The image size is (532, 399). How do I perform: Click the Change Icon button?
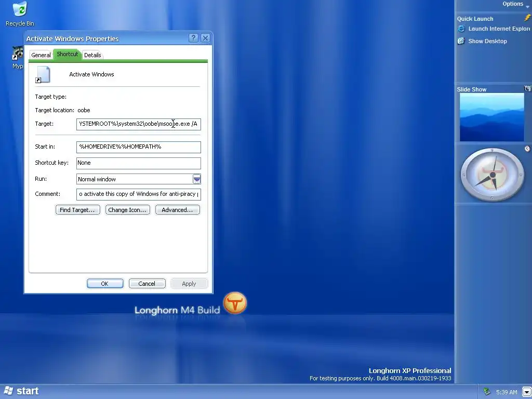(128, 210)
